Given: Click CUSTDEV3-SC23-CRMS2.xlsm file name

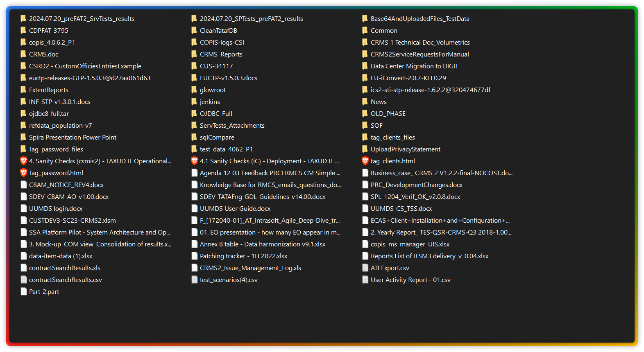Looking at the screenshot, I should click(x=73, y=221).
